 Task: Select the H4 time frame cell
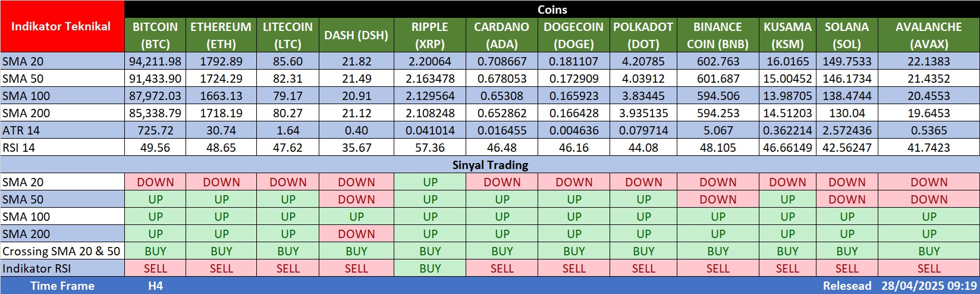155,286
